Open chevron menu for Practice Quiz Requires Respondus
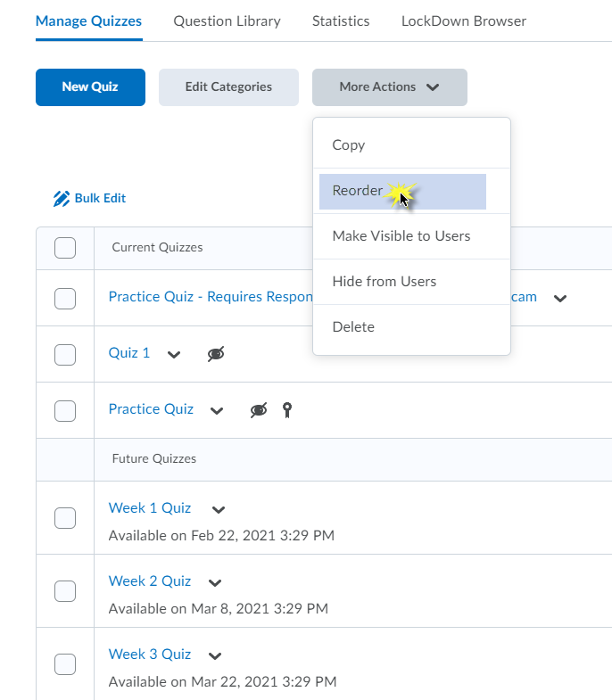 (560, 299)
